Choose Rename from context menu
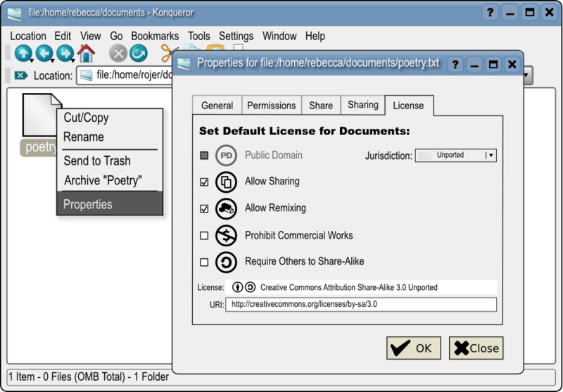 [x=110, y=137]
